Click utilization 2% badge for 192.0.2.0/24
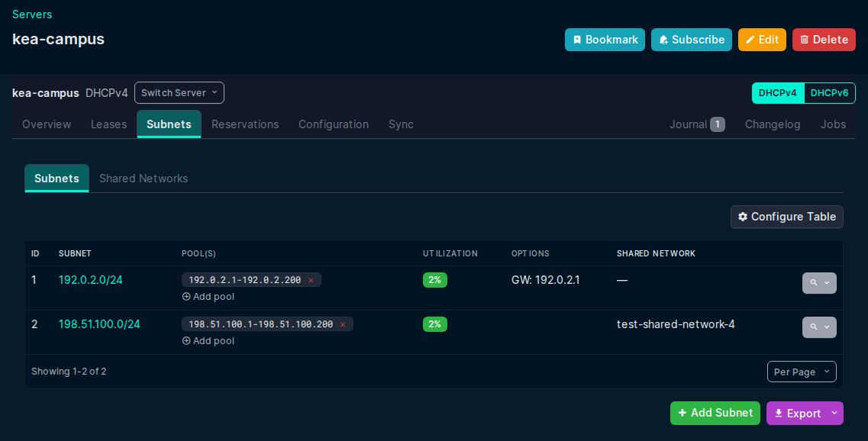Image resolution: width=868 pixels, height=441 pixels. [435, 280]
